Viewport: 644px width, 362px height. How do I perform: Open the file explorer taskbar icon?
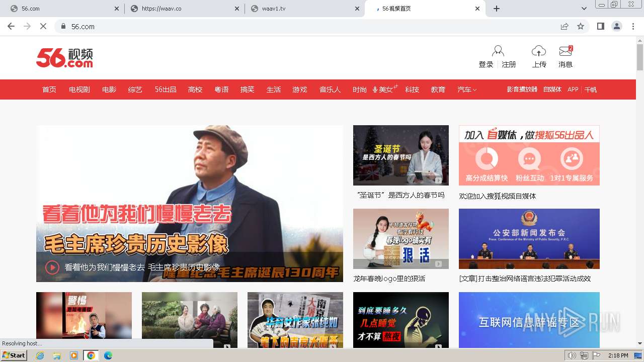click(x=57, y=355)
